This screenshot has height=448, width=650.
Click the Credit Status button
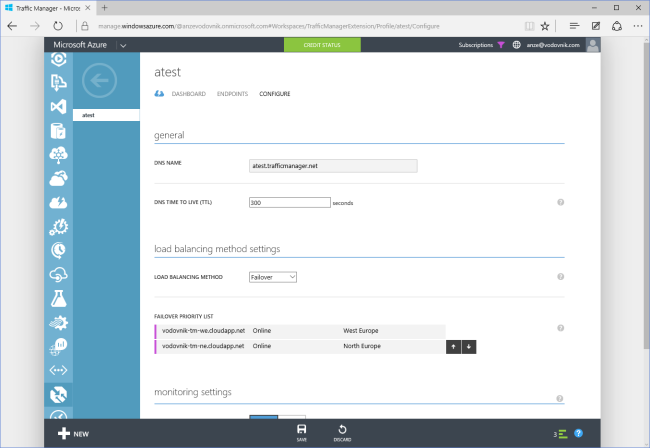tap(322, 45)
